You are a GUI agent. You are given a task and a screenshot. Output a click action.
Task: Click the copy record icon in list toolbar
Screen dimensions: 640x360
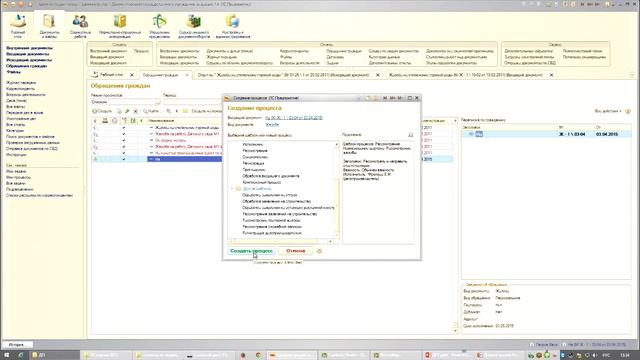119,111
